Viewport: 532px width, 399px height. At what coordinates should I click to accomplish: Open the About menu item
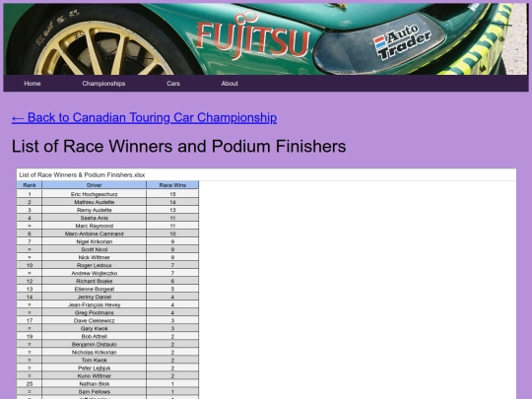[230, 84]
